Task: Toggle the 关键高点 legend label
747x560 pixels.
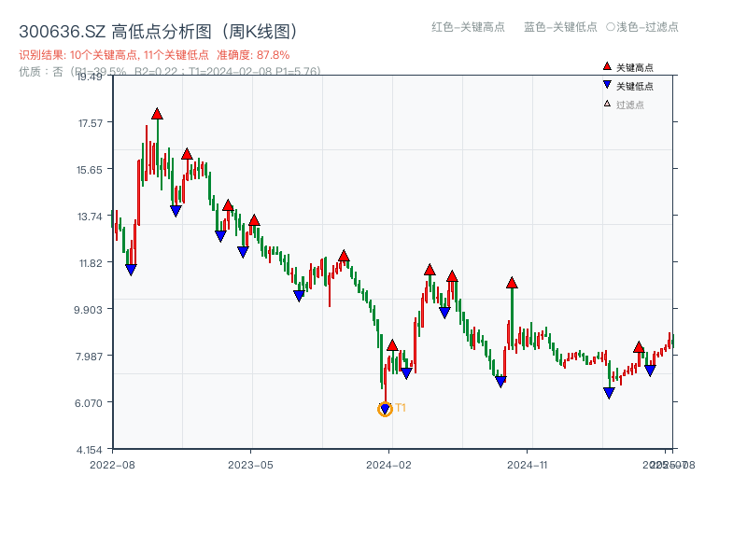Action: (x=635, y=67)
